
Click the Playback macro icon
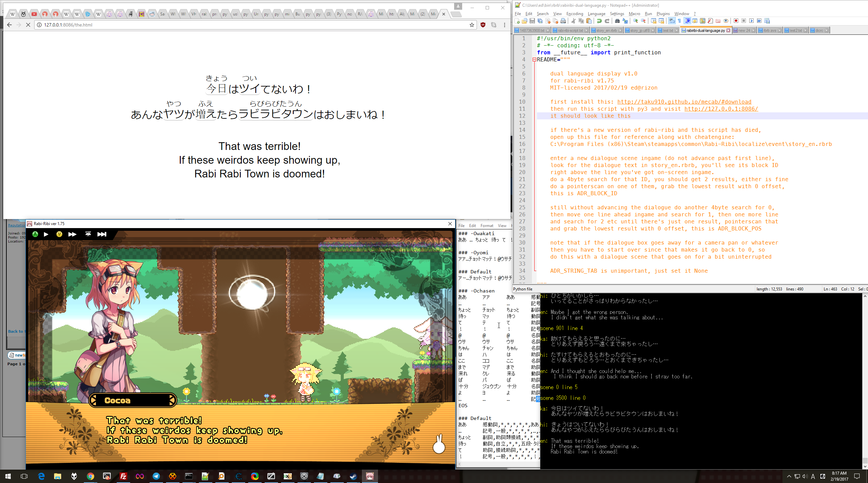751,21
